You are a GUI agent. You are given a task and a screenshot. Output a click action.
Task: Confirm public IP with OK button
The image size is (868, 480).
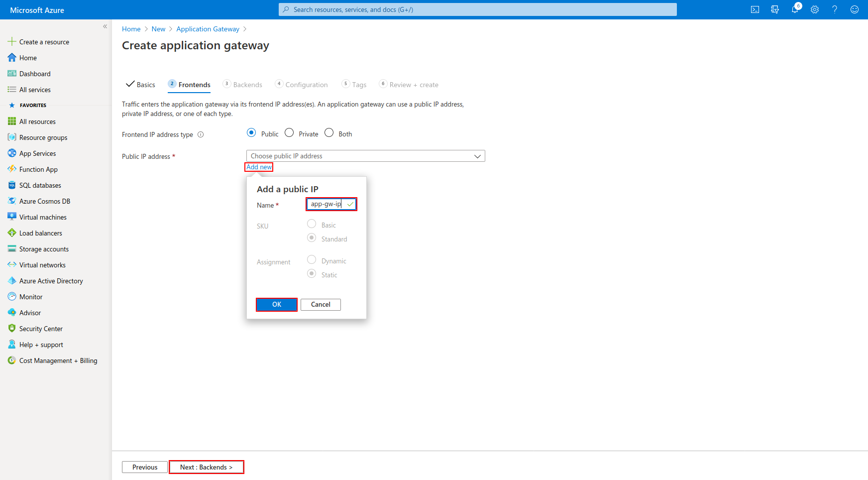click(x=277, y=305)
